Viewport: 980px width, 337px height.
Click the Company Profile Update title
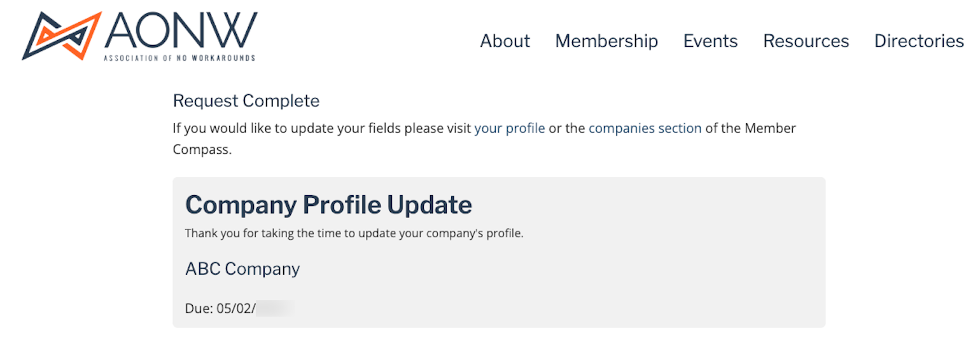(x=328, y=205)
